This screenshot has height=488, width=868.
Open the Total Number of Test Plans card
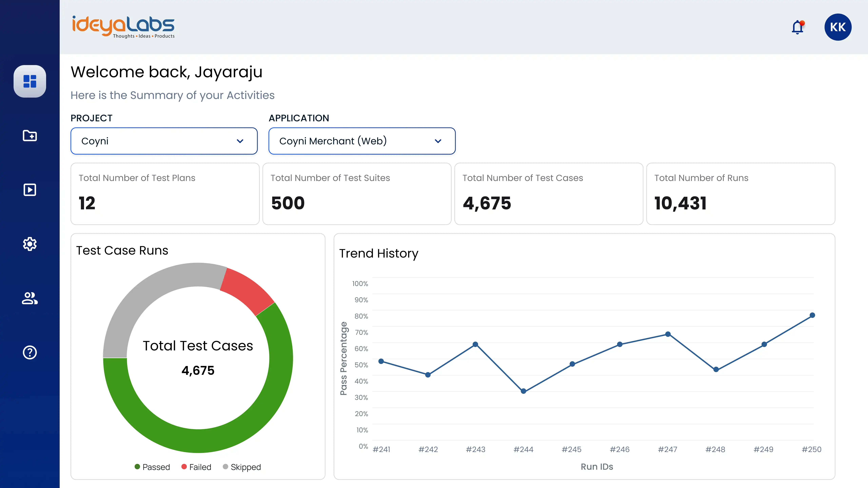[x=165, y=194]
